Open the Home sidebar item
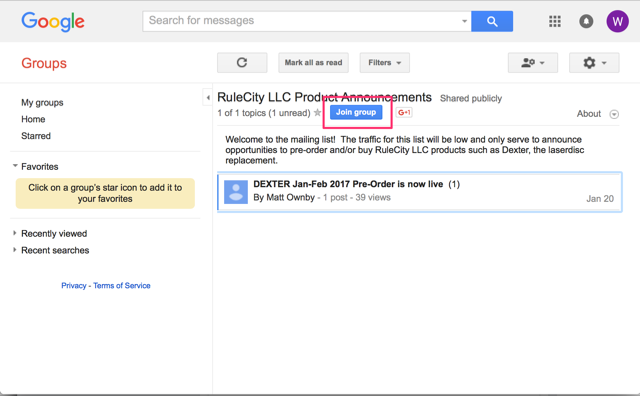The height and width of the screenshot is (396, 640). click(33, 119)
